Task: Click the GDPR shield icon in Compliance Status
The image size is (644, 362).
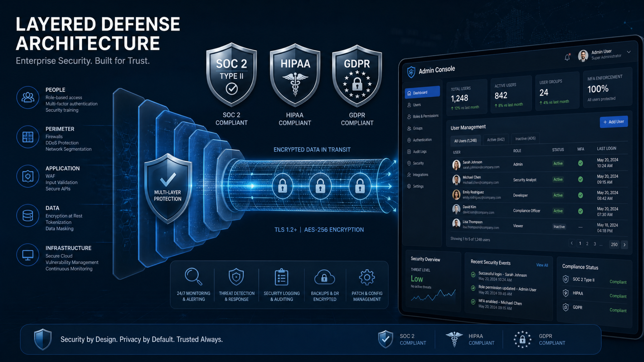Action: (566, 307)
